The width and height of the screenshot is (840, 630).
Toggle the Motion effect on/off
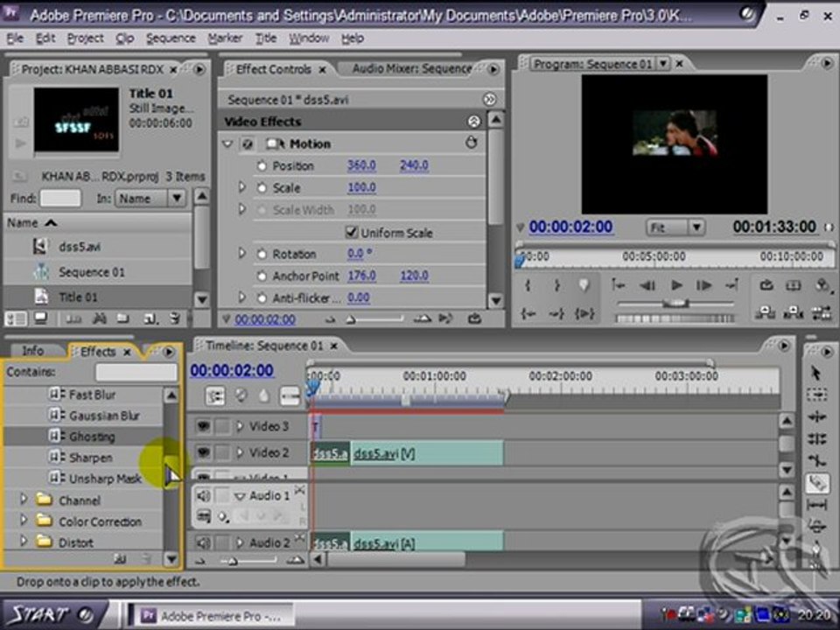[247, 143]
